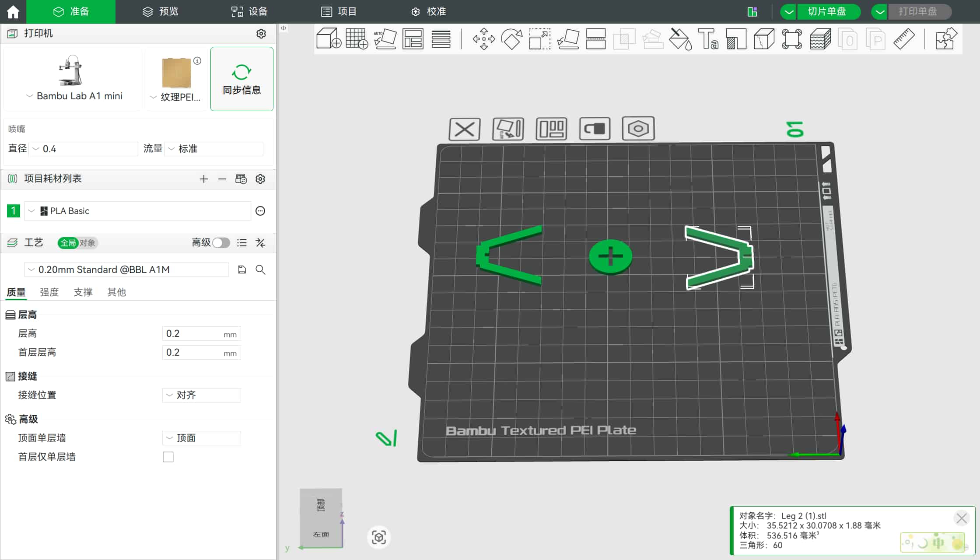This screenshot has height=560, width=980.
Task: Click the 同步信息 sync button
Action: (x=241, y=79)
